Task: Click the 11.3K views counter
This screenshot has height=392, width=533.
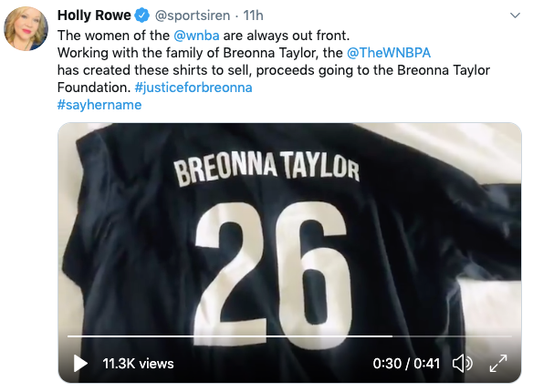Action: (138, 364)
